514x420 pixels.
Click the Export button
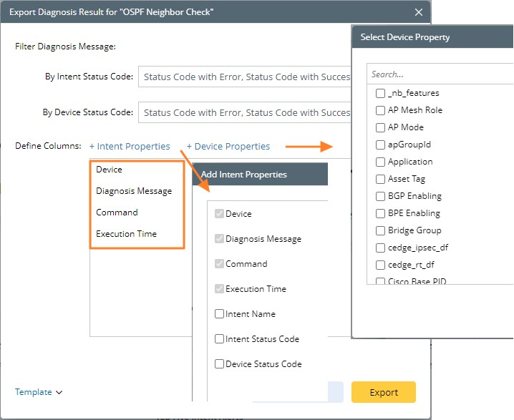[x=384, y=392]
